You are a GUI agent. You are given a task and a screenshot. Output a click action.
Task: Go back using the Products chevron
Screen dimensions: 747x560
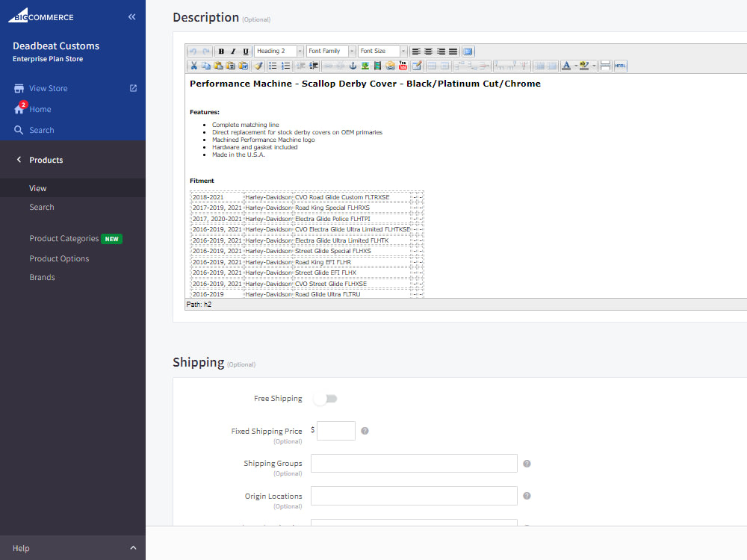pyautogui.click(x=19, y=160)
